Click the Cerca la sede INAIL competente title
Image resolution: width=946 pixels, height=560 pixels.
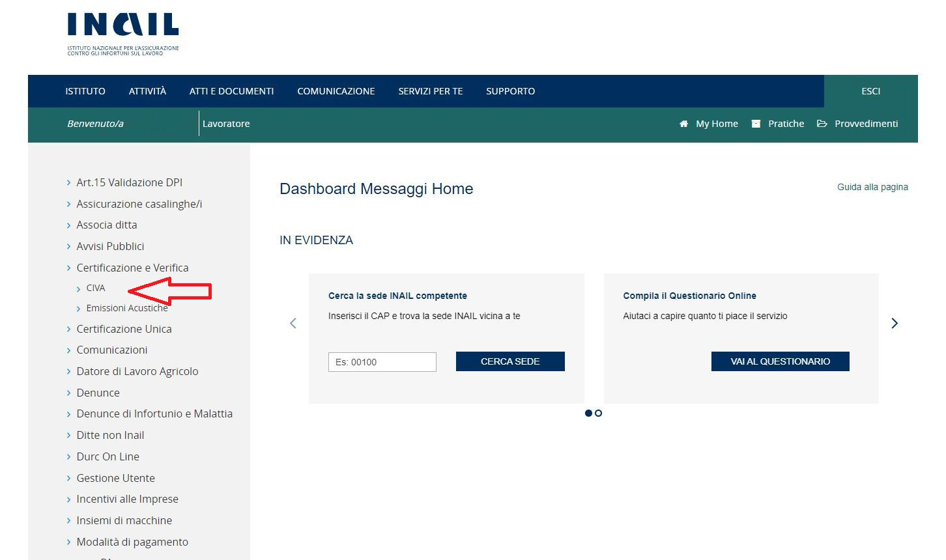click(397, 296)
